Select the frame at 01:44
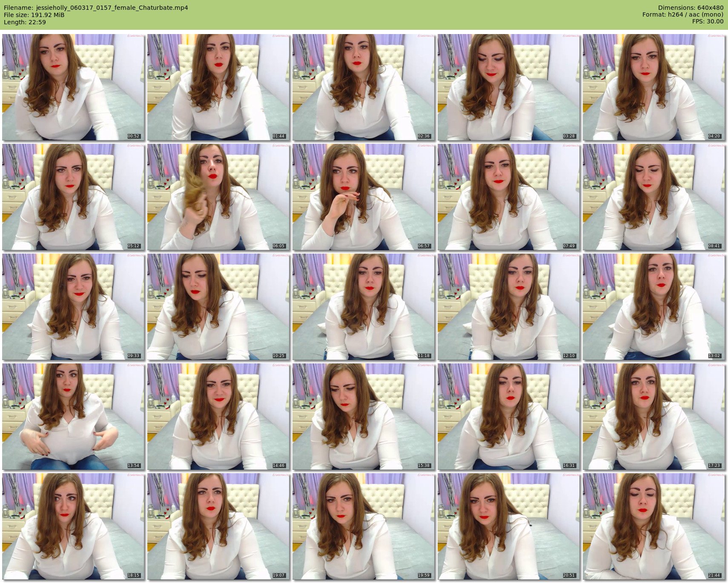This screenshot has height=583, width=728. coord(218,87)
